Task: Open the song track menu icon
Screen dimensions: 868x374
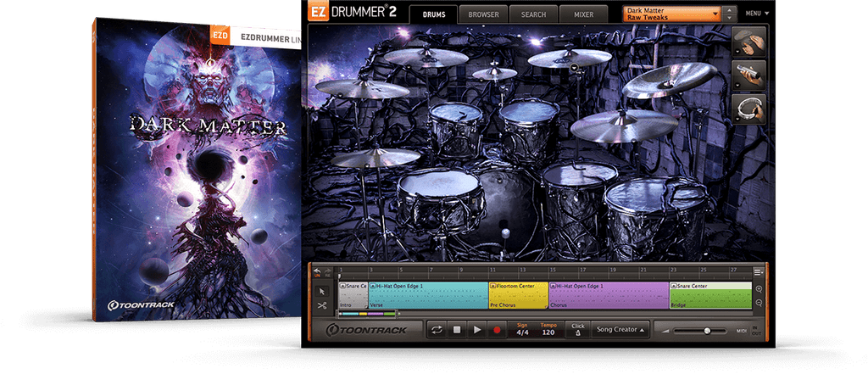Action: 758,272
